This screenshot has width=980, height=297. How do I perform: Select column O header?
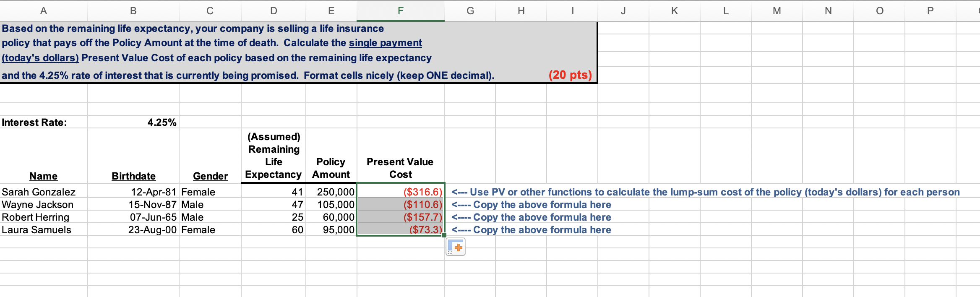pos(879,11)
